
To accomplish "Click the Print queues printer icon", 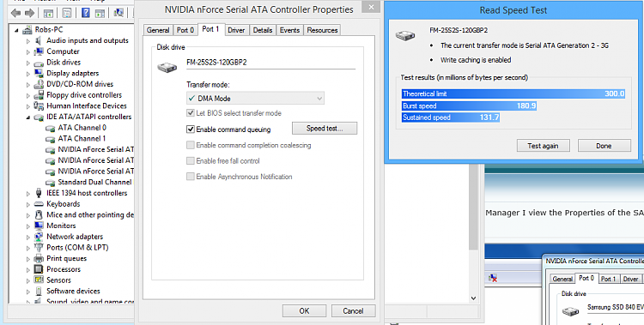I will (39, 258).
